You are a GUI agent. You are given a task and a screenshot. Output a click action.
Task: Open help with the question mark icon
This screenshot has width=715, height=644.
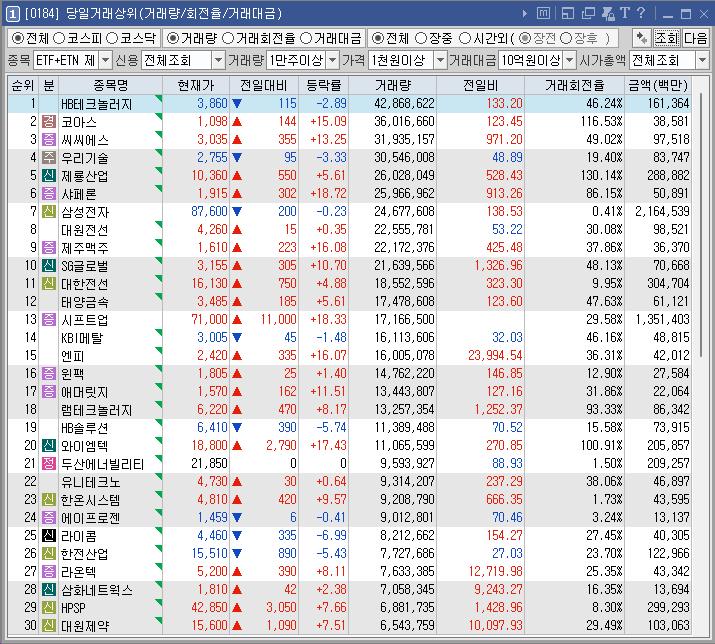pyautogui.click(x=641, y=13)
